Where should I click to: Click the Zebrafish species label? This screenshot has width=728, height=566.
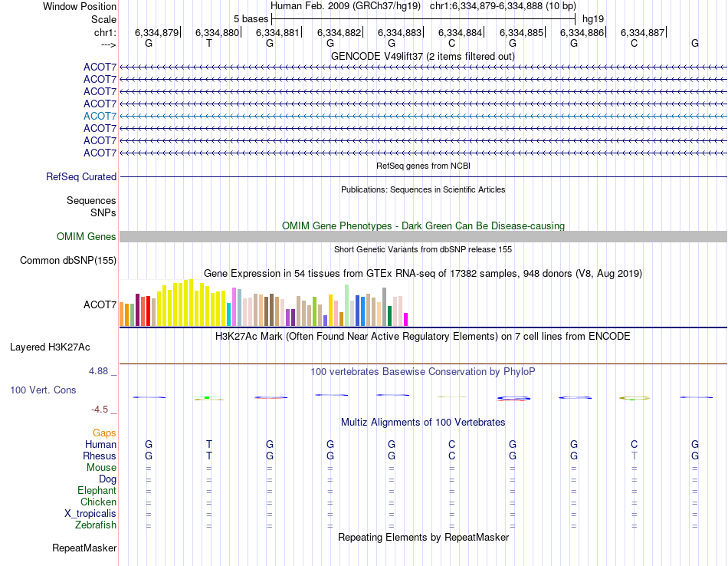(96, 525)
